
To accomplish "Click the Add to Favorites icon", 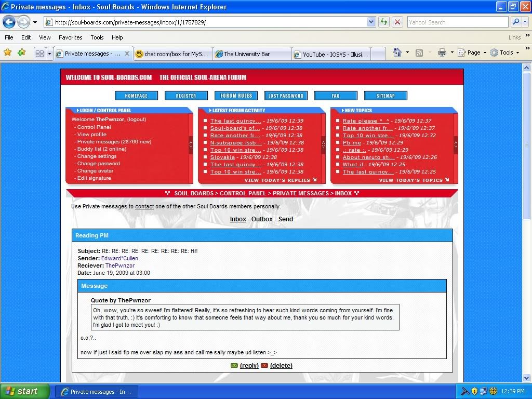I will [x=21, y=53].
